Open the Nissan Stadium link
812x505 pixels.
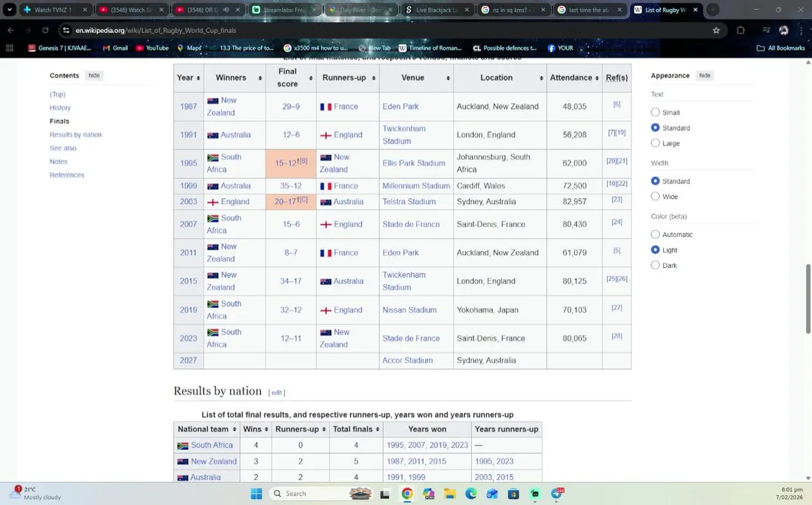[410, 310]
